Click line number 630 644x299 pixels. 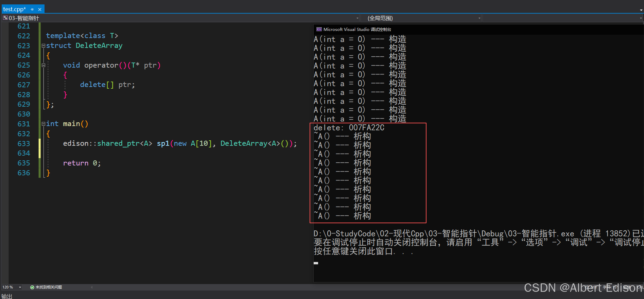[24, 114]
